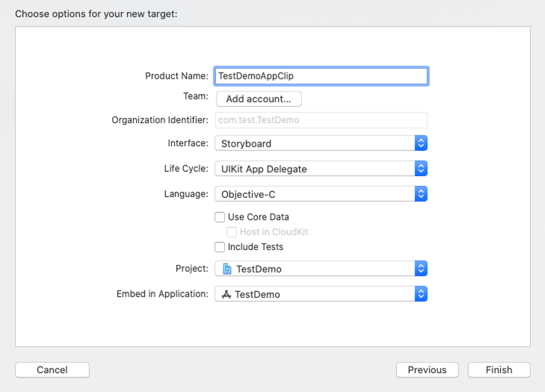The width and height of the screenshot is (545, 392).
Task: Click the TestDemo project file icon
Action: (x=227, y=269)
